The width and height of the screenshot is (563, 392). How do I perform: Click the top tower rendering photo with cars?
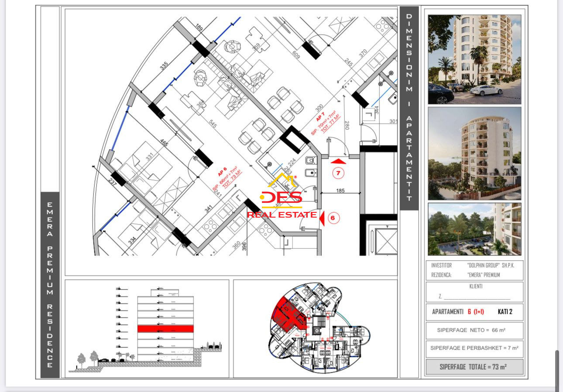pyautogui.click(x=474, y=59)
